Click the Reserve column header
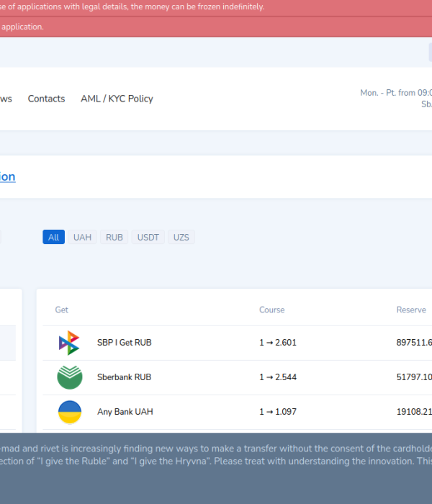Image resolution: width=432 pixels, height=504 pixels. click(410, 310)
